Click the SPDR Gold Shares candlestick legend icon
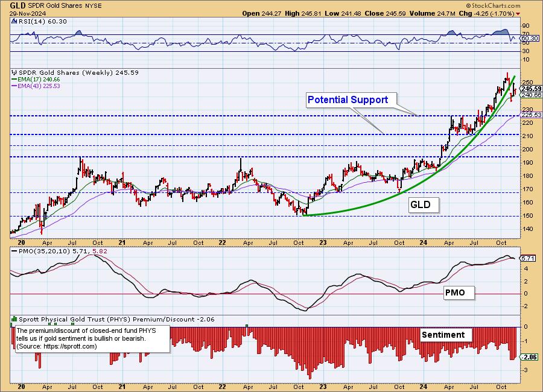The width and height of the screenshot is (543, 392). click(x=14, y=73)
